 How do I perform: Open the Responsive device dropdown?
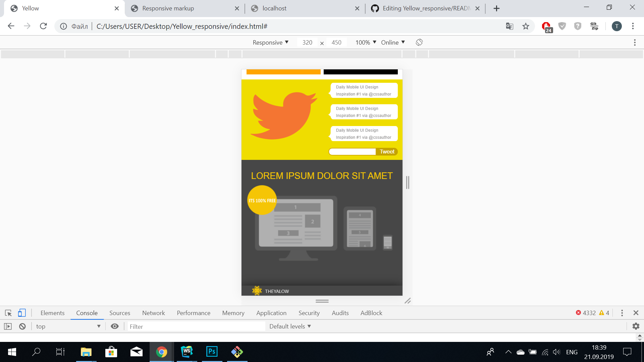click(x=270, y=42)
